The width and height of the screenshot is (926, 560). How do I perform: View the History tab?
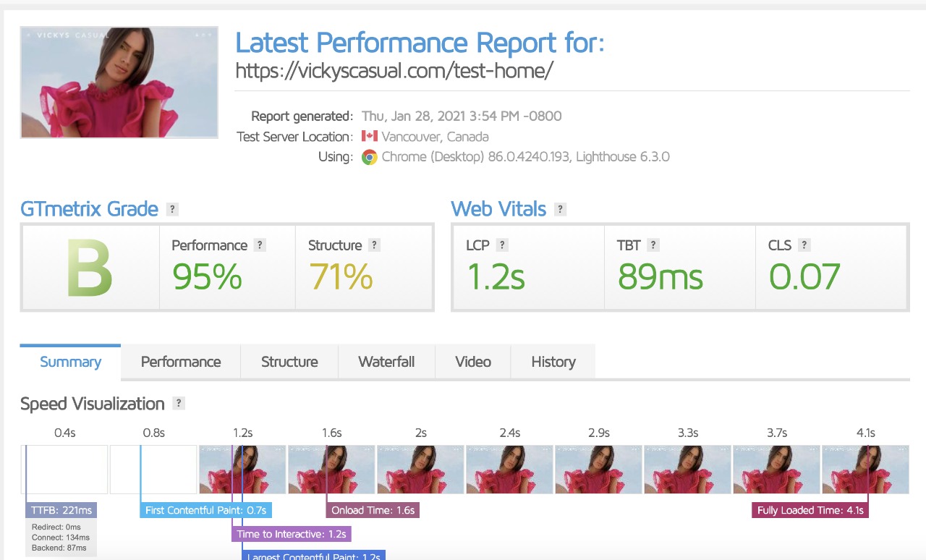[553, 362]
